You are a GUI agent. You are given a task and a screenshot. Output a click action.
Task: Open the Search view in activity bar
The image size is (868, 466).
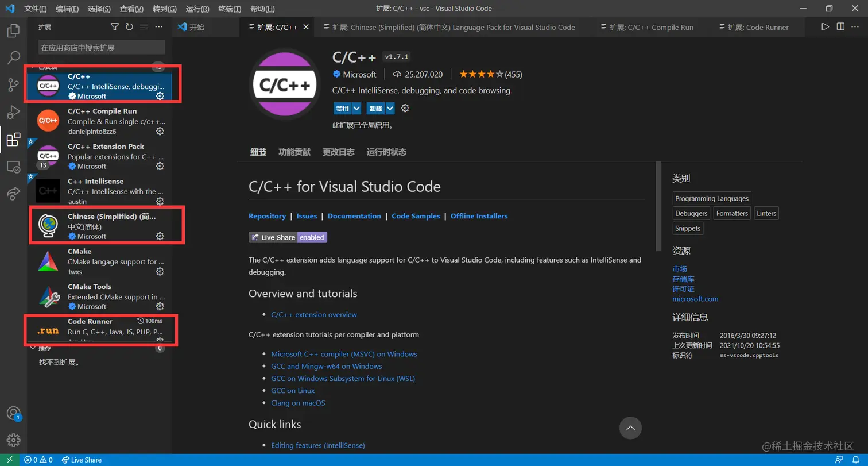[x=13, y=58]
